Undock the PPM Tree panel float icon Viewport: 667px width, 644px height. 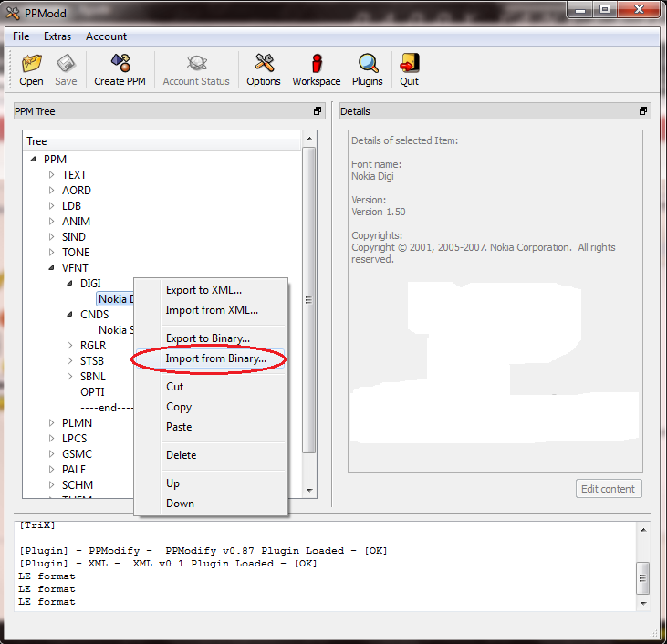point(318,111)
